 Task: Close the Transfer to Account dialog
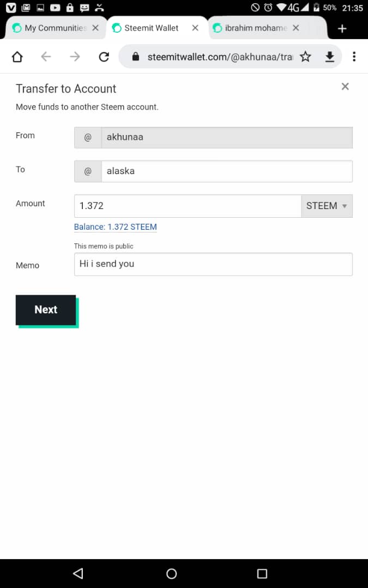click(x=345, y=87)
